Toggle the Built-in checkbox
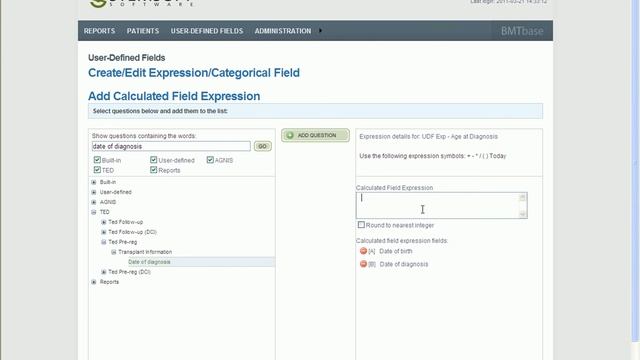 pos(97,160)
